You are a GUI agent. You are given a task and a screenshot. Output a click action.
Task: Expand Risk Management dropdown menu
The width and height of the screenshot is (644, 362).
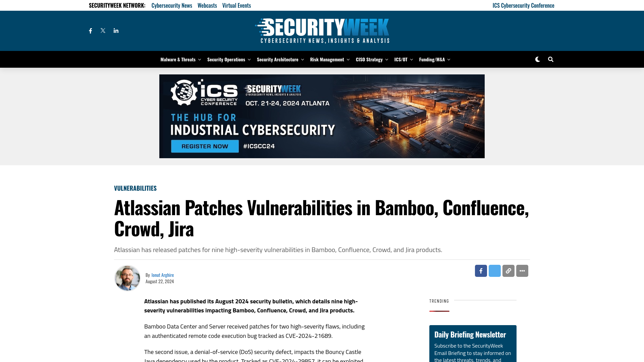pyautogui.click(x=348, y=59)
